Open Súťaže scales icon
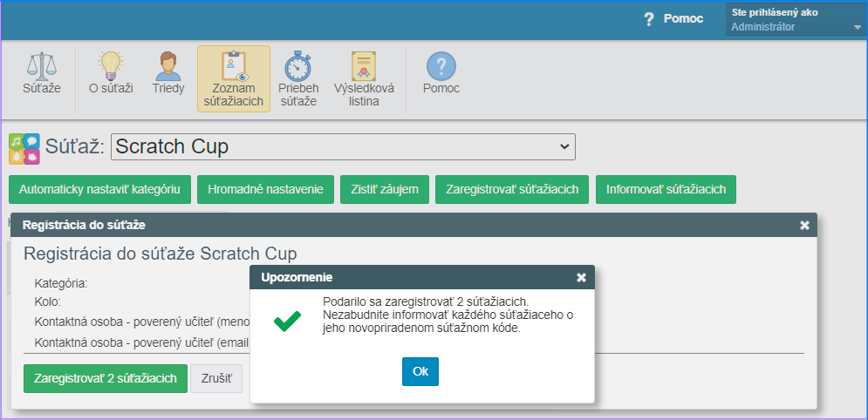Viewport: 868px width, 420px height. coord(42,66)
